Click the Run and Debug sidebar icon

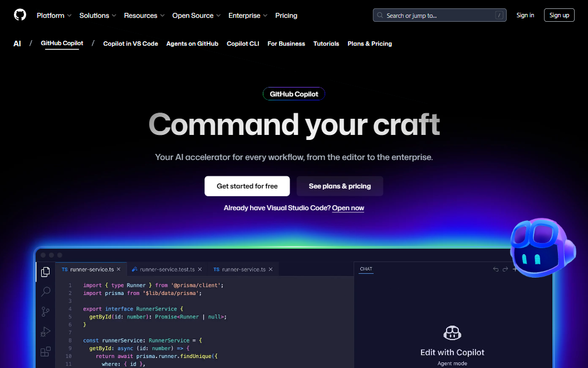pos(46,332)
